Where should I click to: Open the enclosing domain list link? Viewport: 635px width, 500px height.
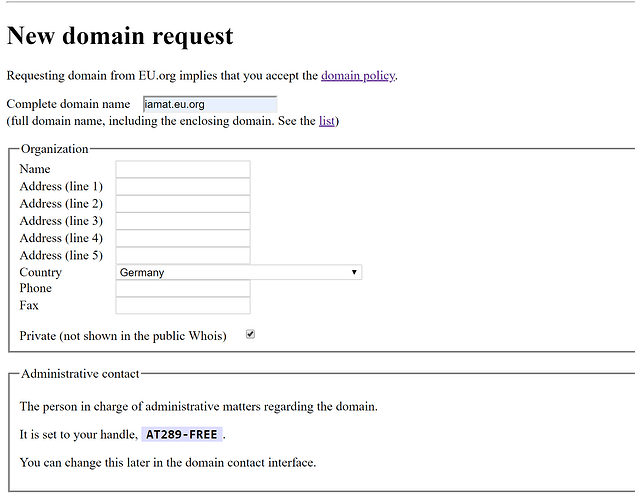point(326,121)
